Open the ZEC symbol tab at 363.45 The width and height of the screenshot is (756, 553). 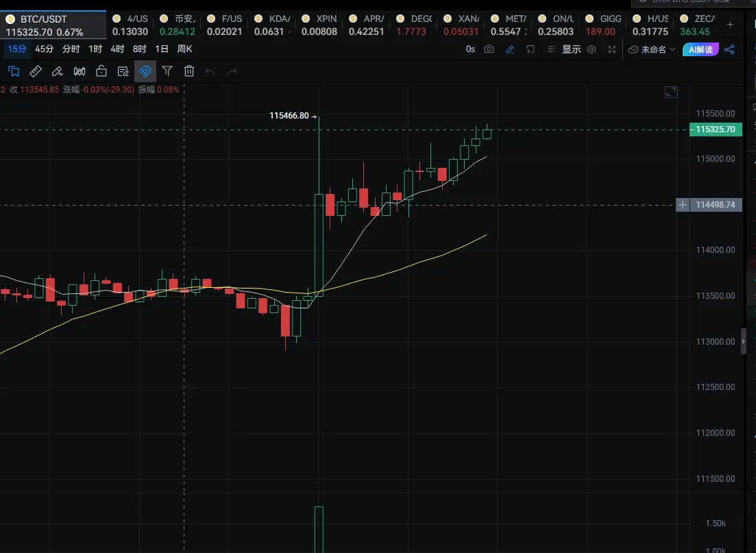697,25
